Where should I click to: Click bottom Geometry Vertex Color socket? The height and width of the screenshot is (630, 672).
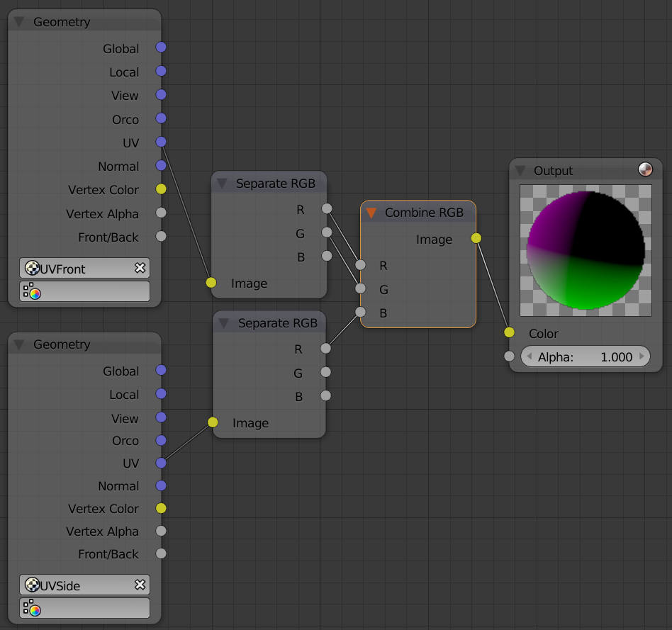point(161,508)
